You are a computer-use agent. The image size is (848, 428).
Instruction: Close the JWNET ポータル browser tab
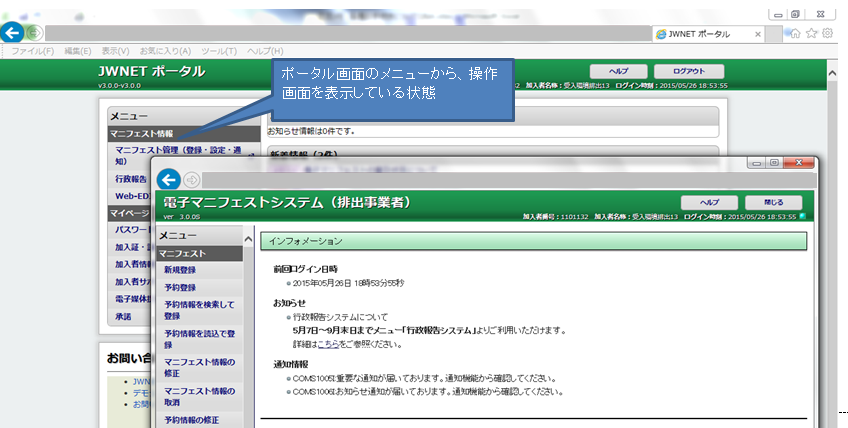[758, 34]
